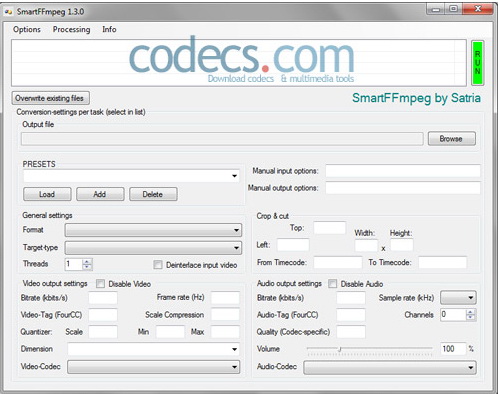This screenshot has width=498, height=394.
Task: Open the Sample rate (kHz) dropdown
Action: 458,298
